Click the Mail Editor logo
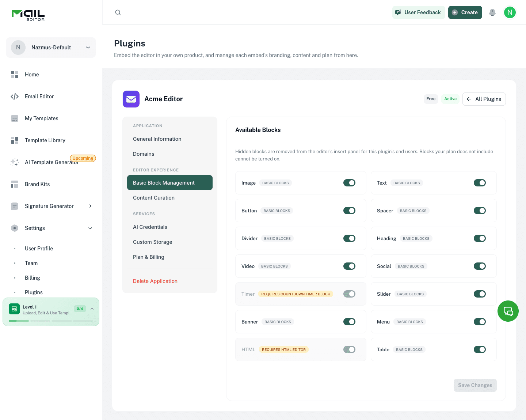This screenshot has height=420, width=526. [28, 15]
